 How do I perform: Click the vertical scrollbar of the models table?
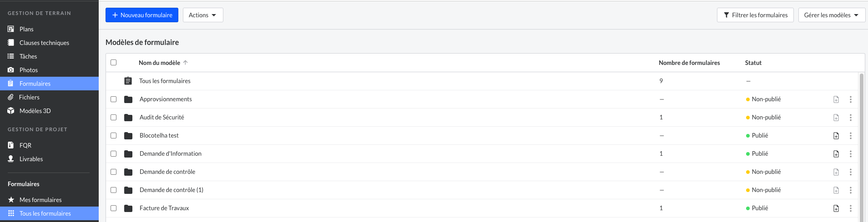tap(862, 147)
